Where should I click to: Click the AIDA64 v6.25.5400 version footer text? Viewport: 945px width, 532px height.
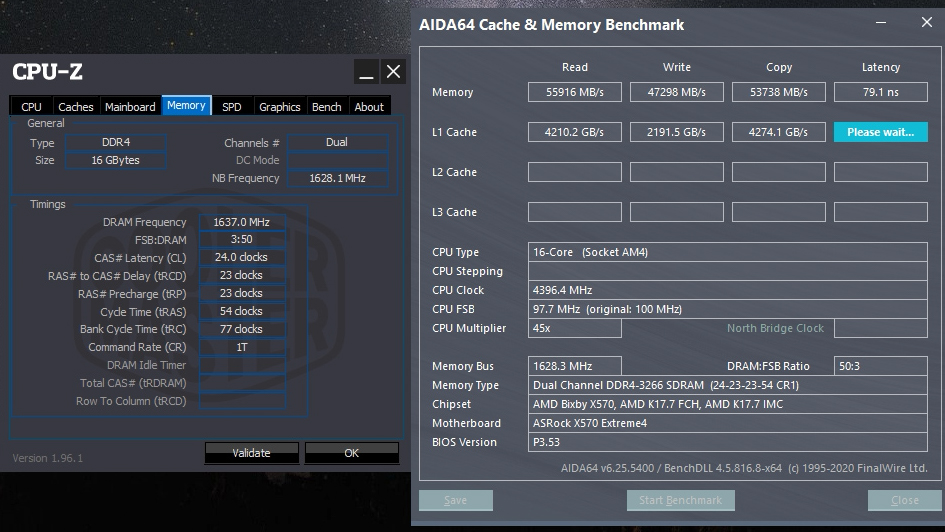[744, 468]
